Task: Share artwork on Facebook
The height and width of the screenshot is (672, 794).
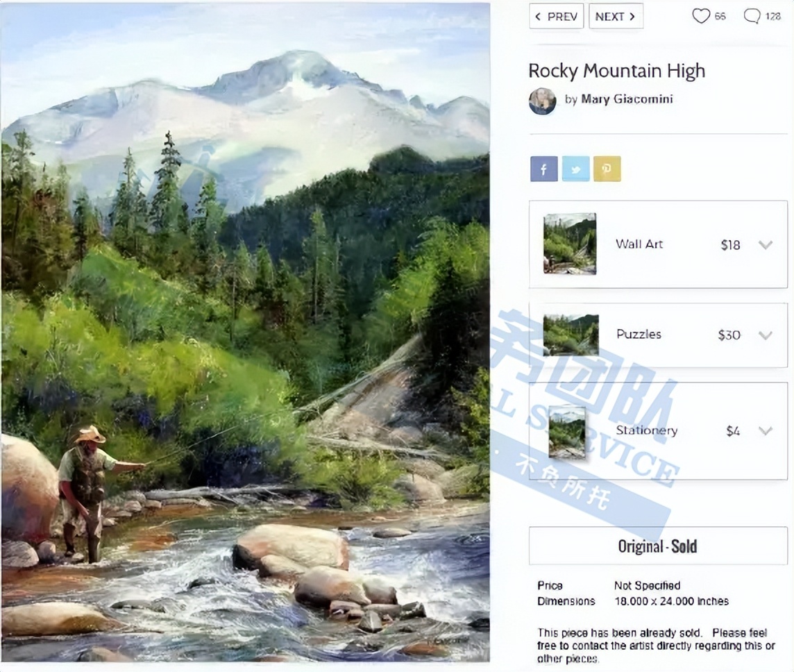Action: point(543,169)
